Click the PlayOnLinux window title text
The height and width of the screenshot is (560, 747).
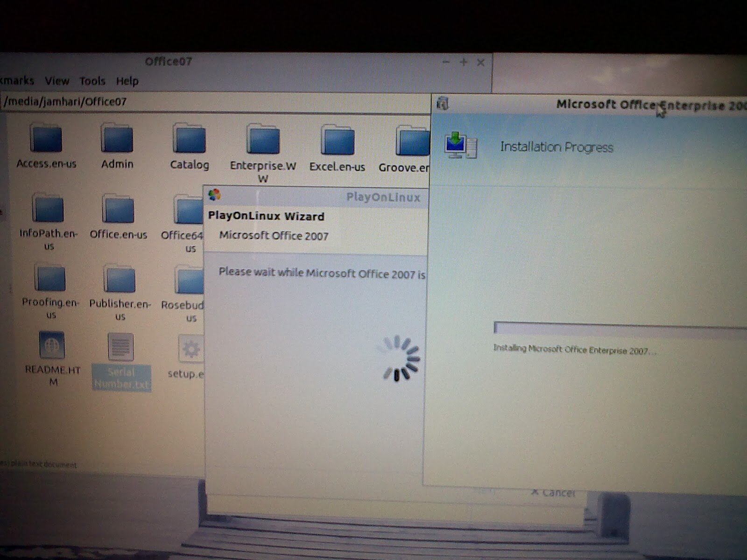[x=383, y=197]
